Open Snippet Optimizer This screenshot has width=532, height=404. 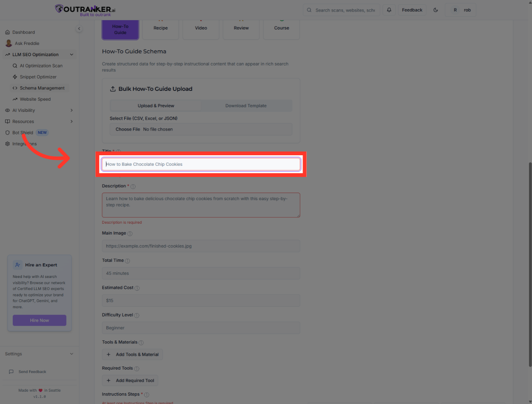pos(40,77)
